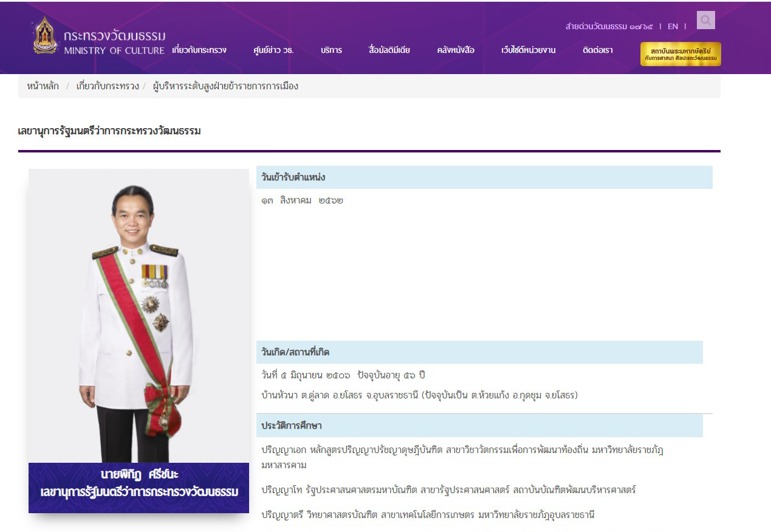Open the ศูนย์ข่าว วธ. navigation menu

[273, 50]
